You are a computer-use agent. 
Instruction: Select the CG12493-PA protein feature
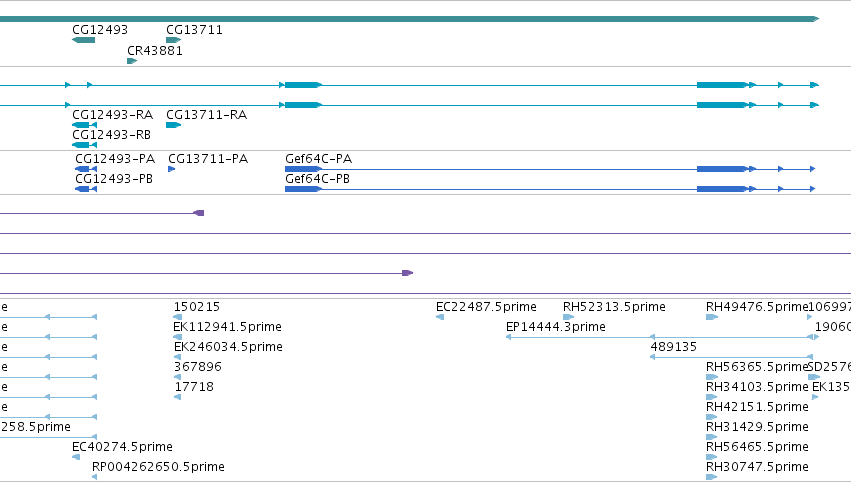86,169
